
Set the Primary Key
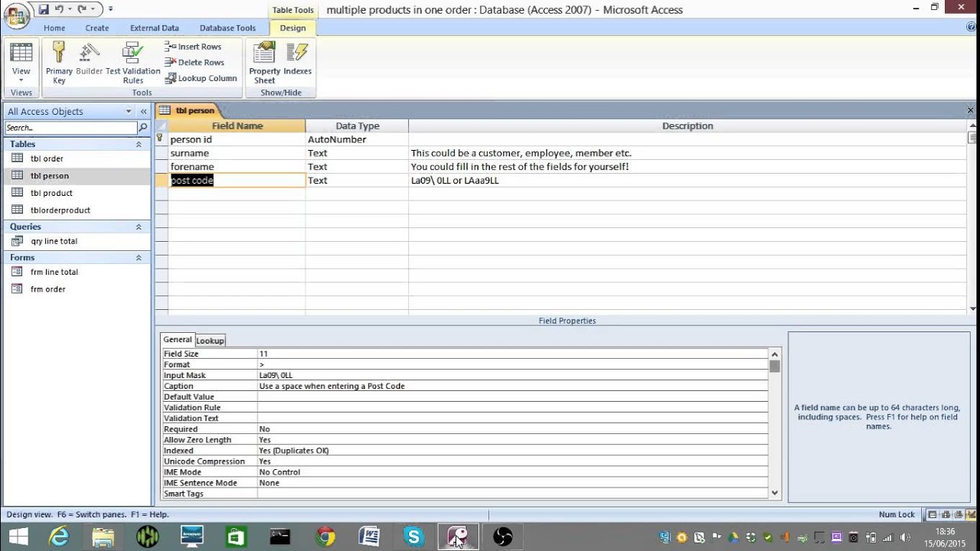59,64
